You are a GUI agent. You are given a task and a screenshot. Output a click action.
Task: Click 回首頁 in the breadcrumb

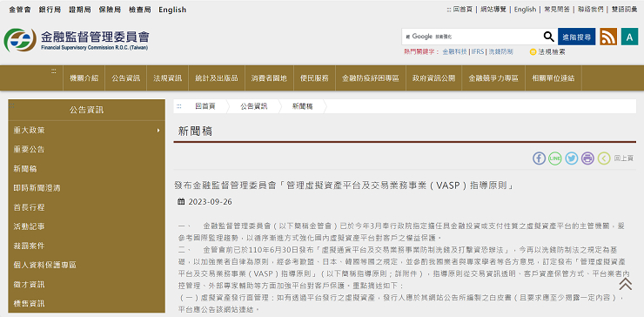coord(205,106)
